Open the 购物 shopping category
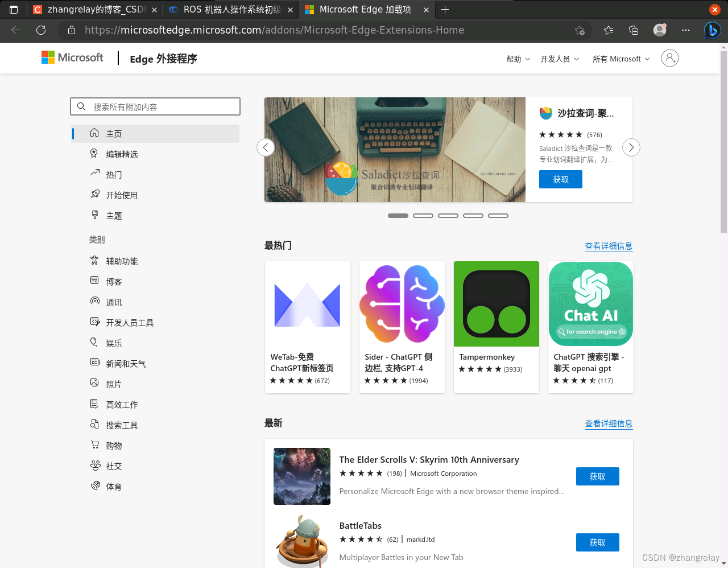Image resolution: width=728 pixels, height=568 pixels. (x=113, y=445)
